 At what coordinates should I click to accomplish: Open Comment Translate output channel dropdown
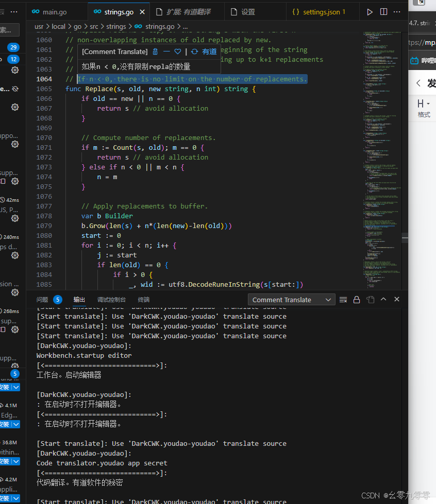pyautogui.click(x=292, y=300)
